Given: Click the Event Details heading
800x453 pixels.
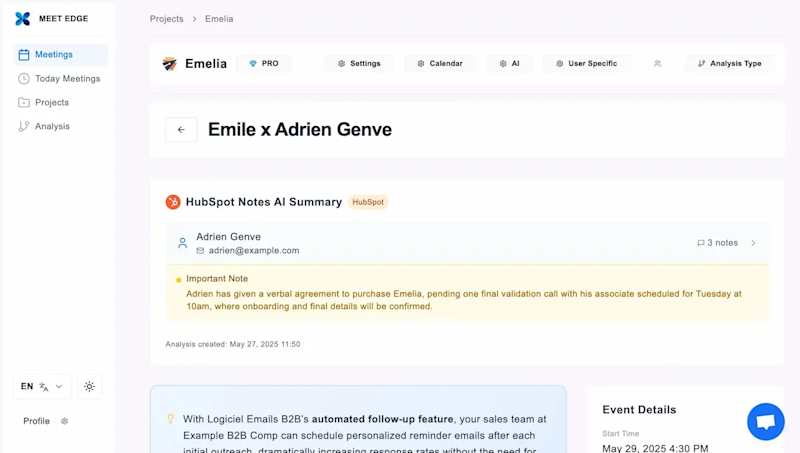Looking at the screenshot, I should (x=639, y=410).
